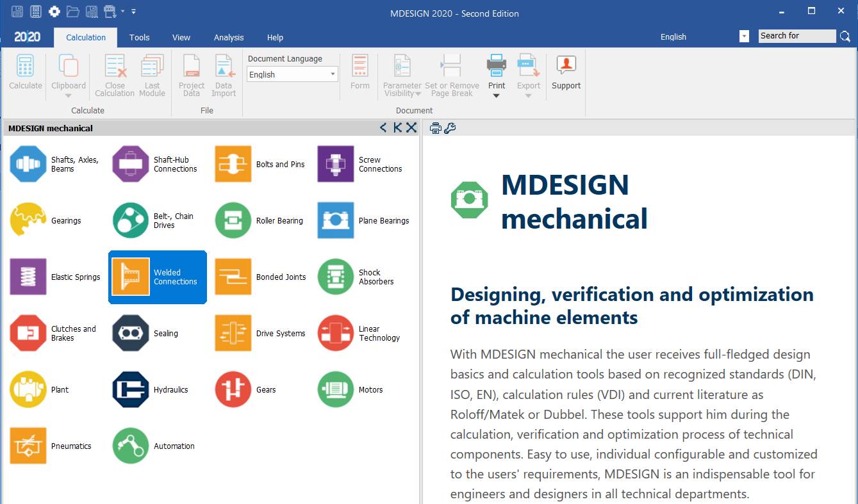Click the 2020 application menu button

click(x=27, y=37)
